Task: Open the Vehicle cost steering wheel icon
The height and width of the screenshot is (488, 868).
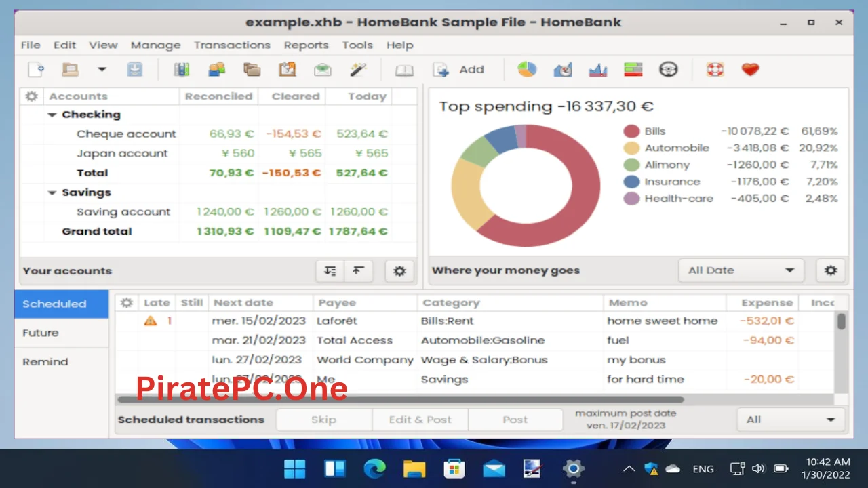Action: click(669, 69)
